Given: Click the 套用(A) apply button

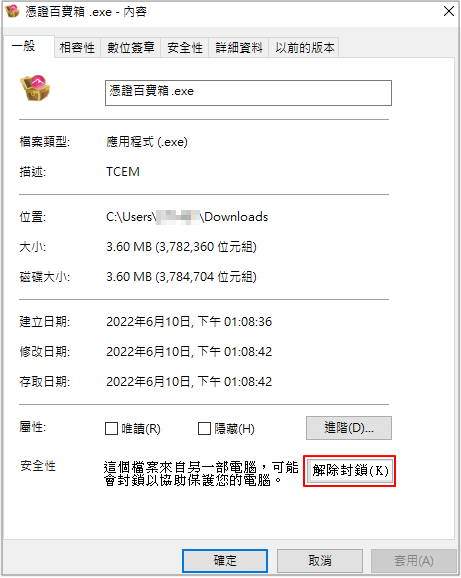Looking at the screenshot, I should 414,561.
